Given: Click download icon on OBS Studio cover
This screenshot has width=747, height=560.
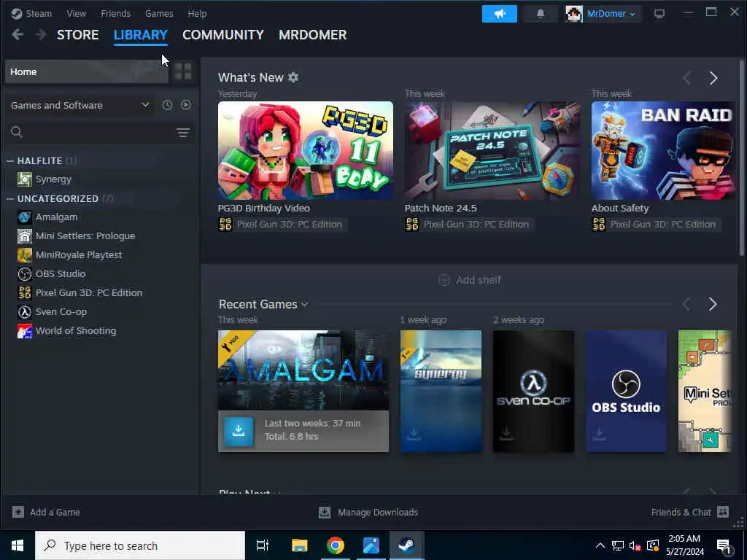Looking at the screenshot, I should (600, 434).
